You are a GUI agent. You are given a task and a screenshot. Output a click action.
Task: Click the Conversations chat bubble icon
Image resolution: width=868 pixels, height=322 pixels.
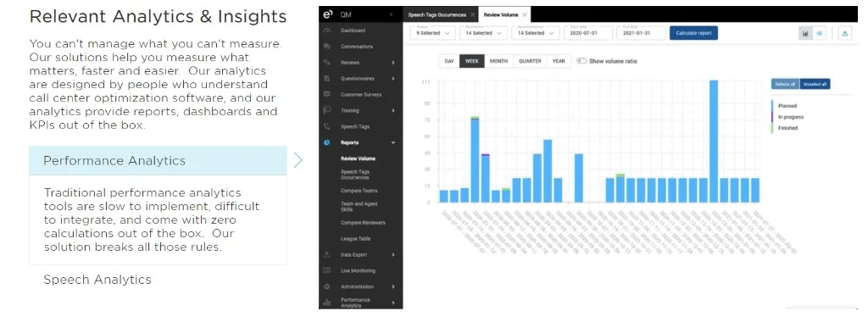coord(327,47)
